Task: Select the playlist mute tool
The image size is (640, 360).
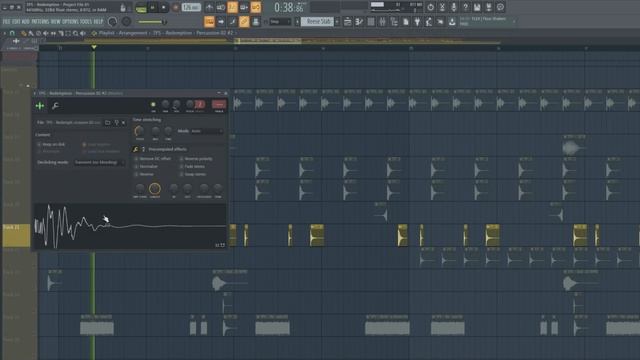Action: pos(46,33)
